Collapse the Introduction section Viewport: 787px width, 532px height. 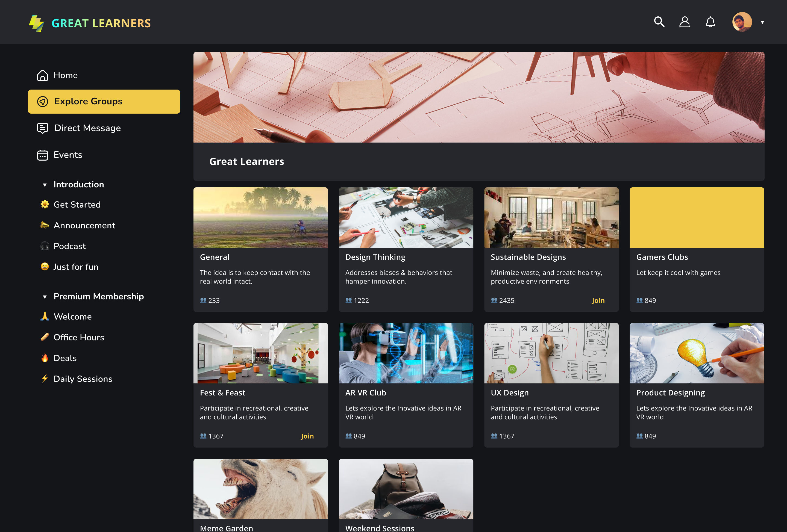pos(45,185)
